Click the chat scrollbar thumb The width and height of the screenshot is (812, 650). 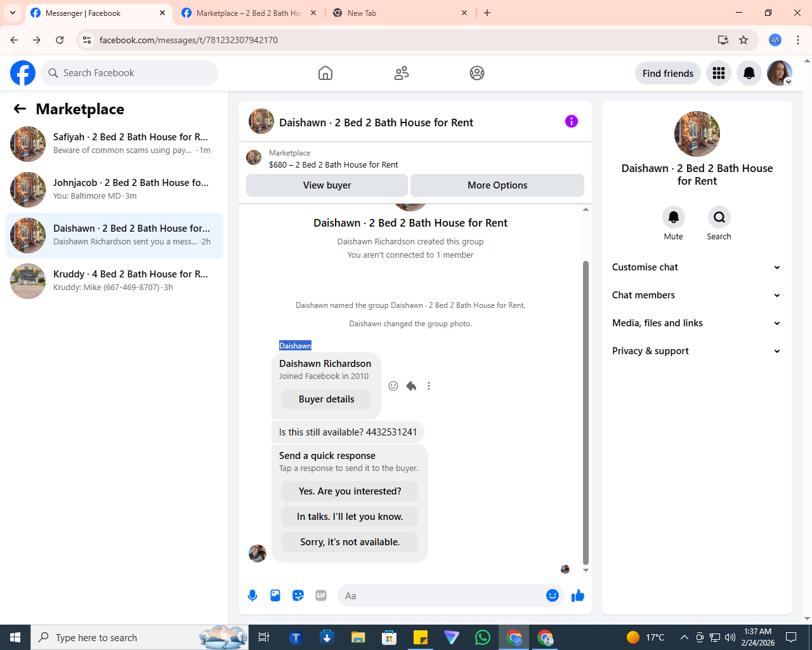(586, 413)
